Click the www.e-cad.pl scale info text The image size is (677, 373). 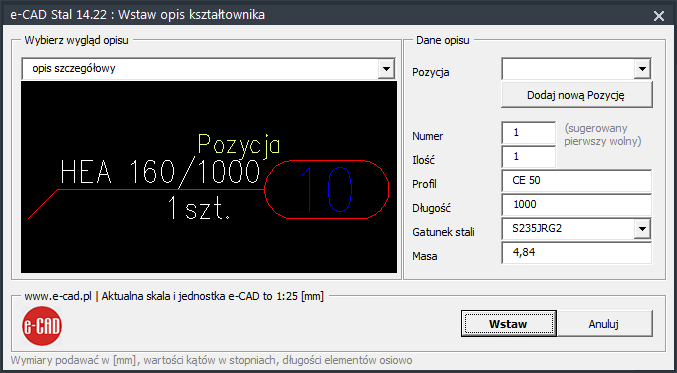[174, 297]
